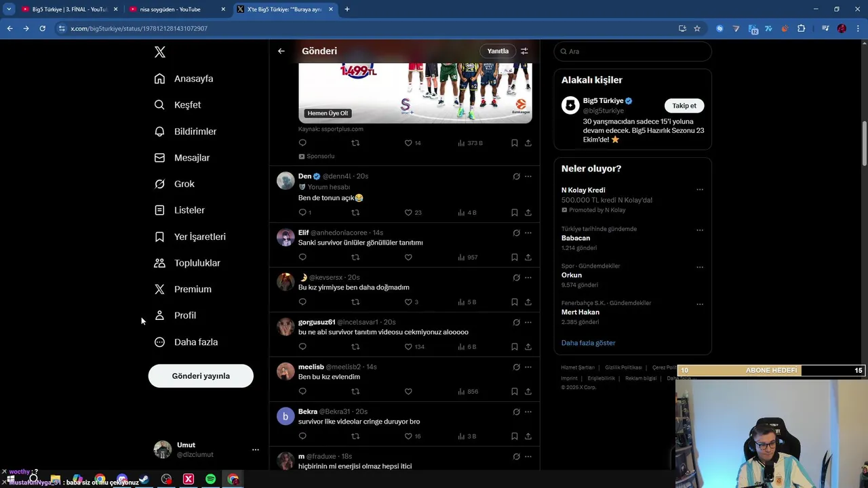Screen dimensions: 868x488
Task: Open more options on meelisb's comment
Action: click(528, 367)
